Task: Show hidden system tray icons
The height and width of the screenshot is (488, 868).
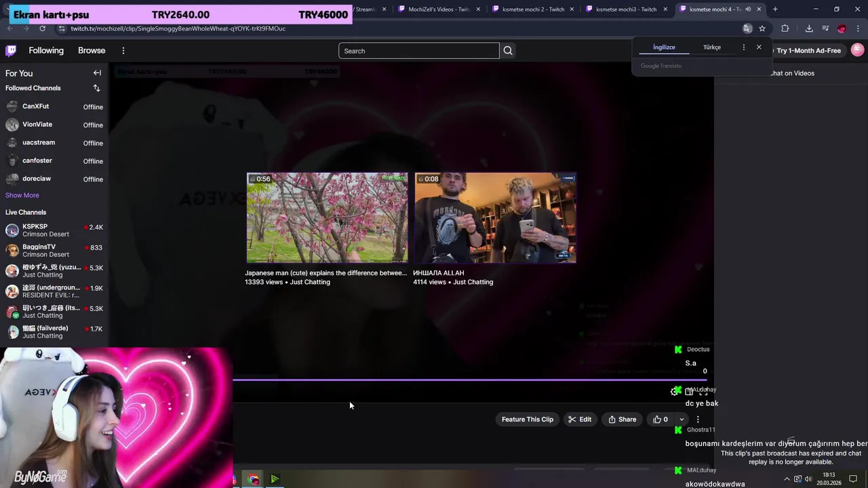Action: 787,479
